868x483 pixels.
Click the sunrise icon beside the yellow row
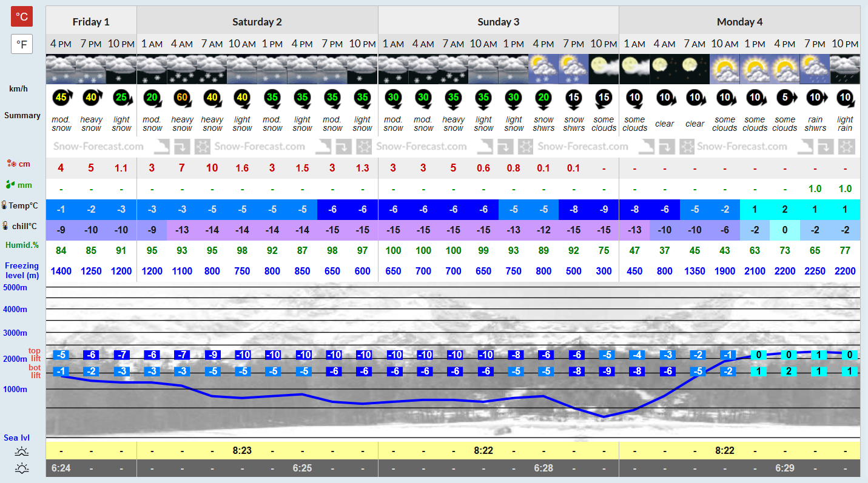pos(22,451)
